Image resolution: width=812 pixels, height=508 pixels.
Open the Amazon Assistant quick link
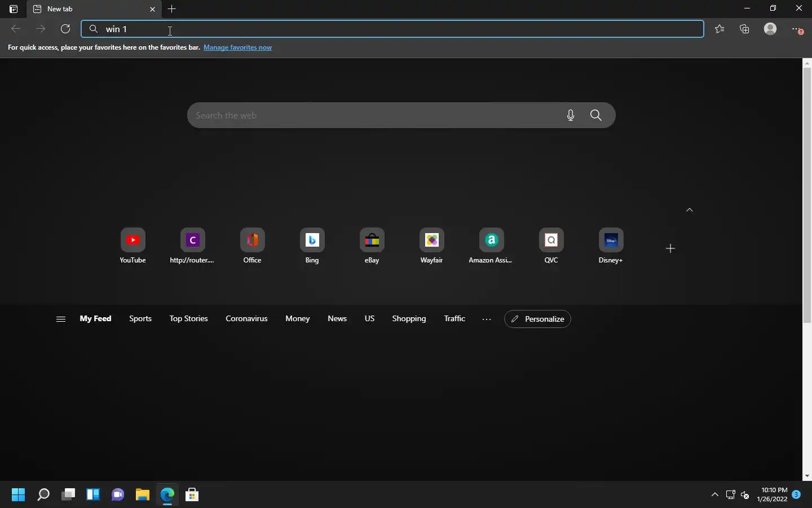[491, 246]
